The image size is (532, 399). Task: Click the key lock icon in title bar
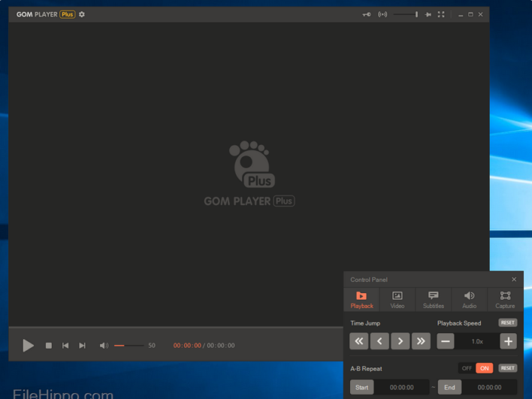[x=367, y=14]
